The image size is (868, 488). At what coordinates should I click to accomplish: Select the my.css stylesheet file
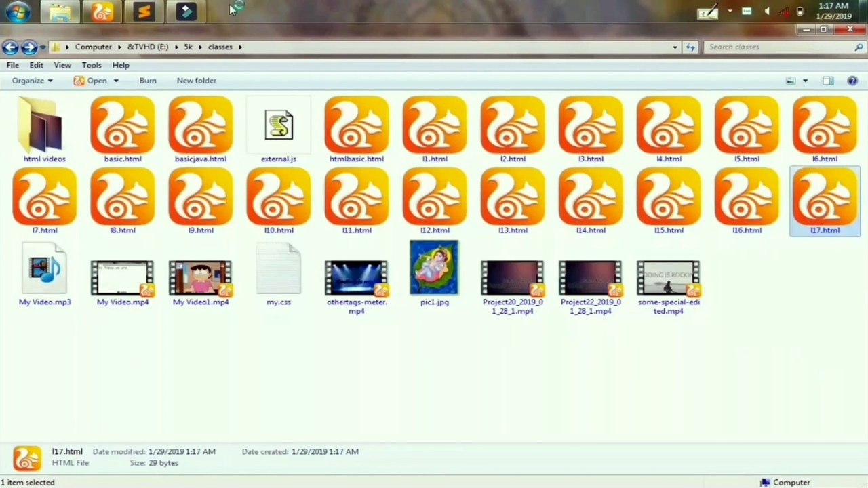[279, 274]
